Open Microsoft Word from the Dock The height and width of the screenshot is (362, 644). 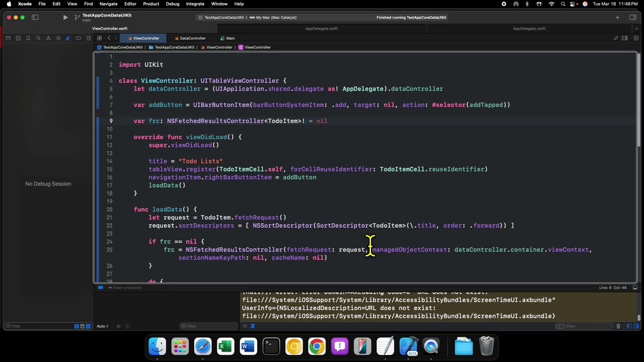coord(248,346)
